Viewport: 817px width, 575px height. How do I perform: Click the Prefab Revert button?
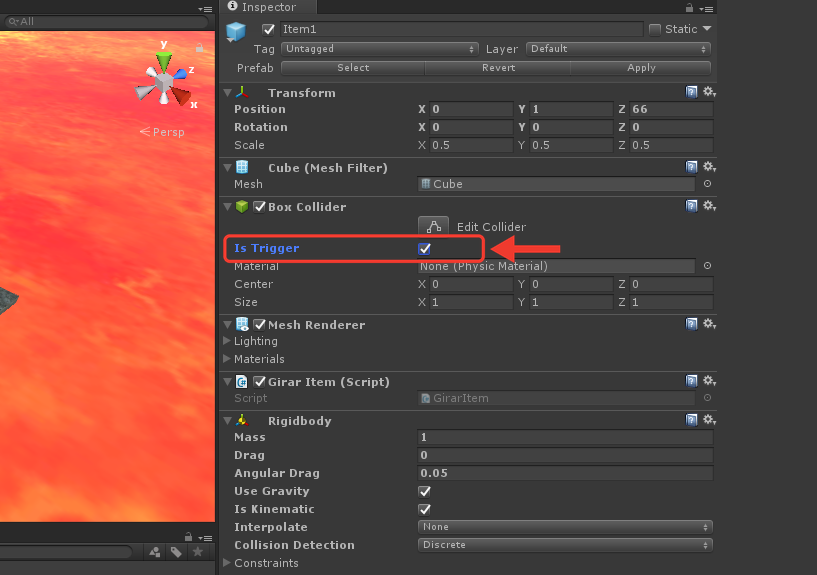pyautogui.click(x=498, y=68)
